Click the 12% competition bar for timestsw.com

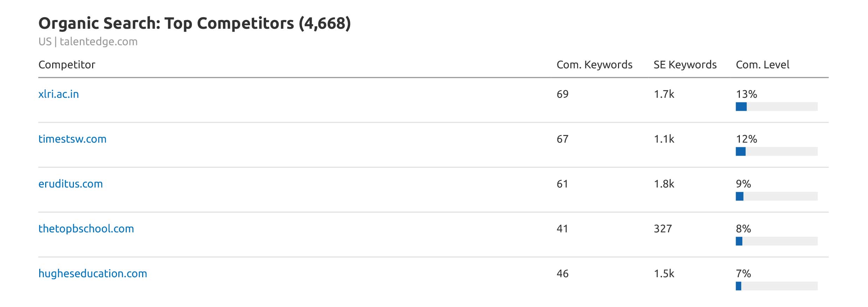tap(776, 151)
